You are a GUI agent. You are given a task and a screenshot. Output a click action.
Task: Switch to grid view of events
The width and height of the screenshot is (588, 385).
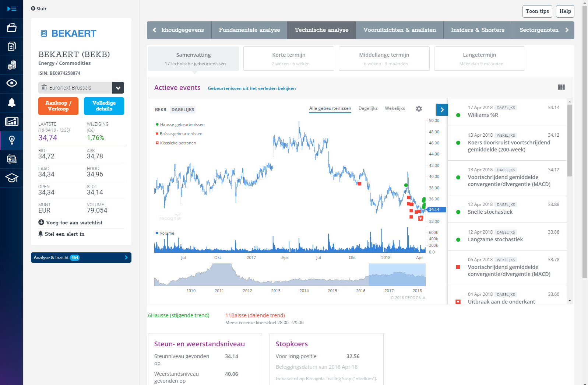point(561,87)
